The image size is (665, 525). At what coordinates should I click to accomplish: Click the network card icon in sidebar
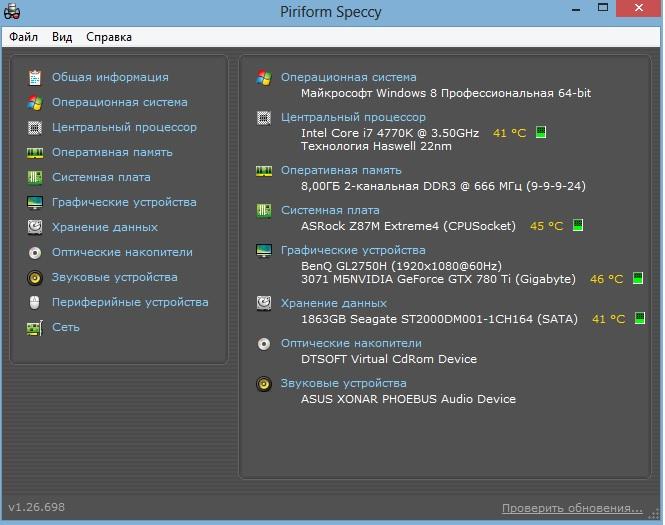(x=35, y=328)
